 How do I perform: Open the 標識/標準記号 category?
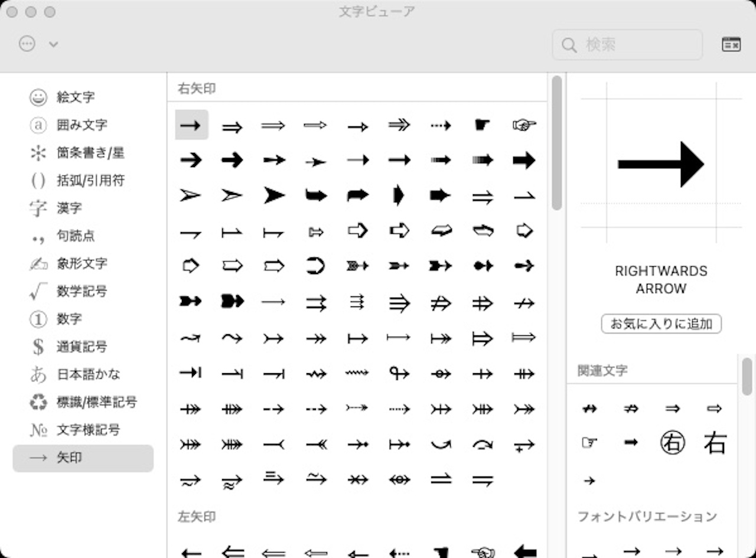point(83,402)
